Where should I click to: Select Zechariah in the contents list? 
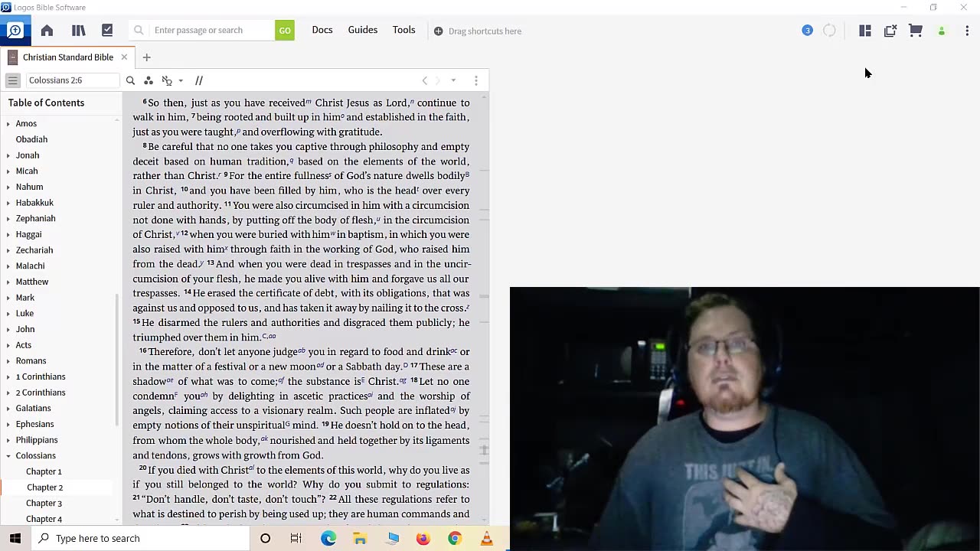tap(34, 250)
